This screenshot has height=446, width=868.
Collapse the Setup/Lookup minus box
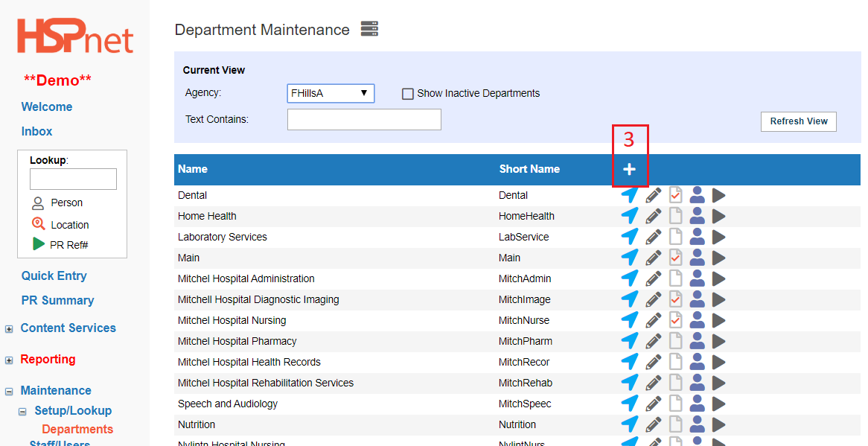(x=22, y=412)
